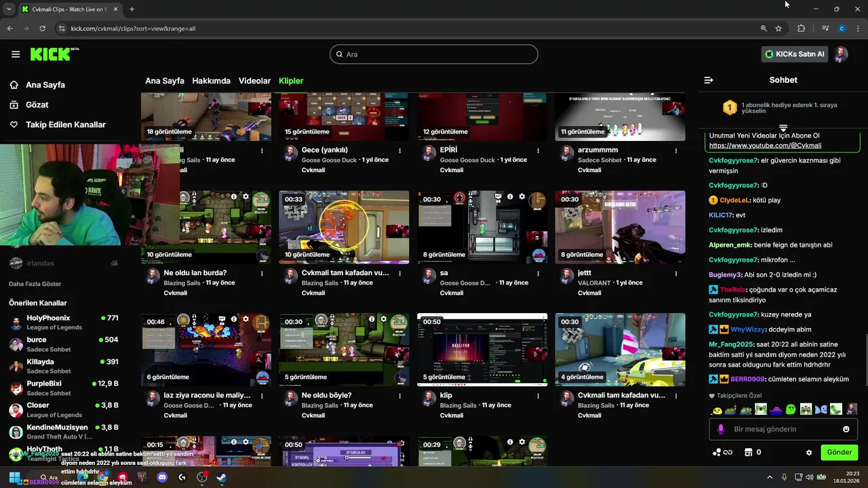This screenshot has height=488, width=868.
Task: Insert the yellow blob emote
Action: 716,409
